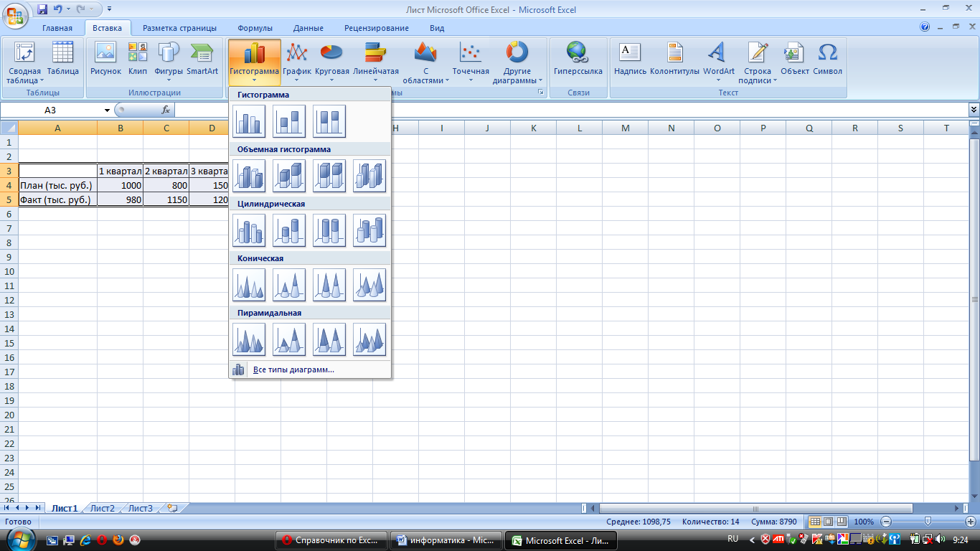Insert Символ symbol
The image size is (980, 551).
[827, 60]
